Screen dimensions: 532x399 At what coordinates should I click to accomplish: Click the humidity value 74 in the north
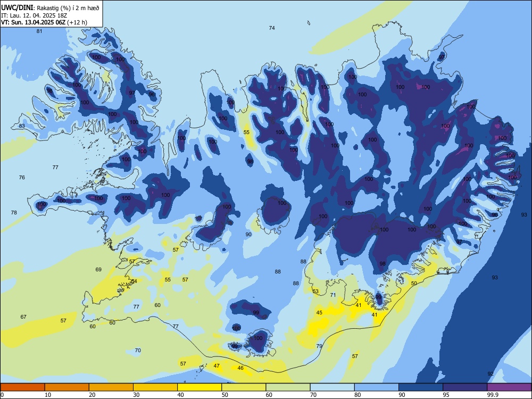tap(272, 28)
